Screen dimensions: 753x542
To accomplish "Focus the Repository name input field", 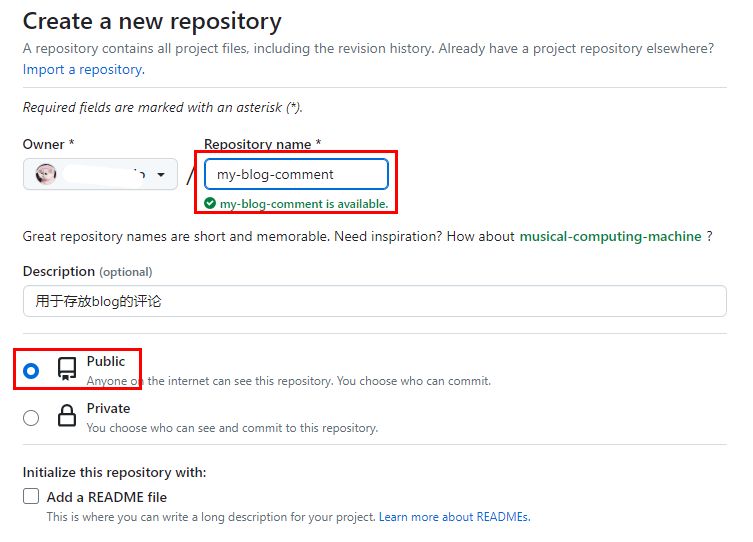I will click(296, 174).
